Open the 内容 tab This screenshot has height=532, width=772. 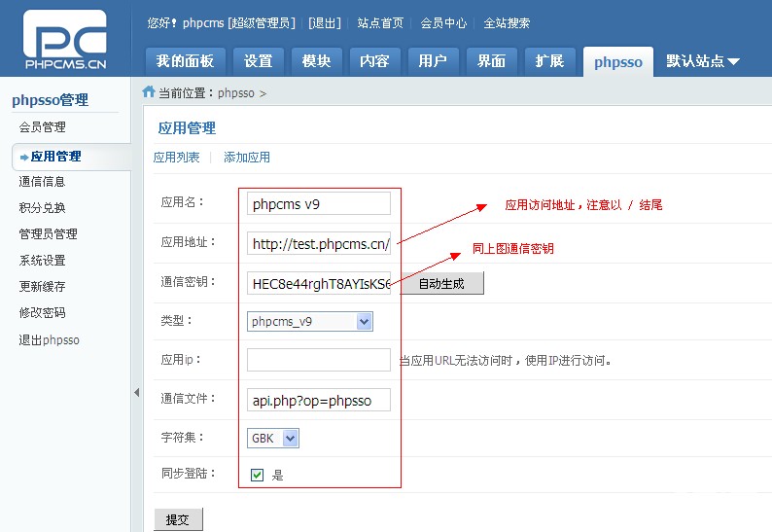coord(375,61)
